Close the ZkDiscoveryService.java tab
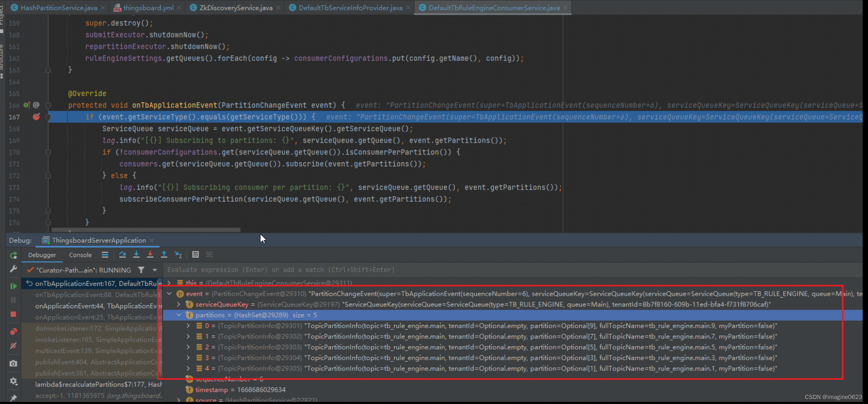The image size is (868, 404). (x=278, y=7)
